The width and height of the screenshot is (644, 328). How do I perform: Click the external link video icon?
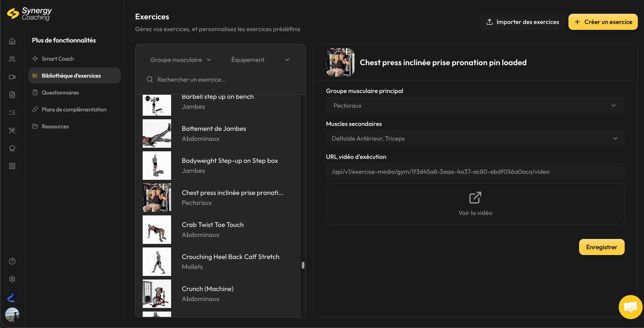(475, 198)
